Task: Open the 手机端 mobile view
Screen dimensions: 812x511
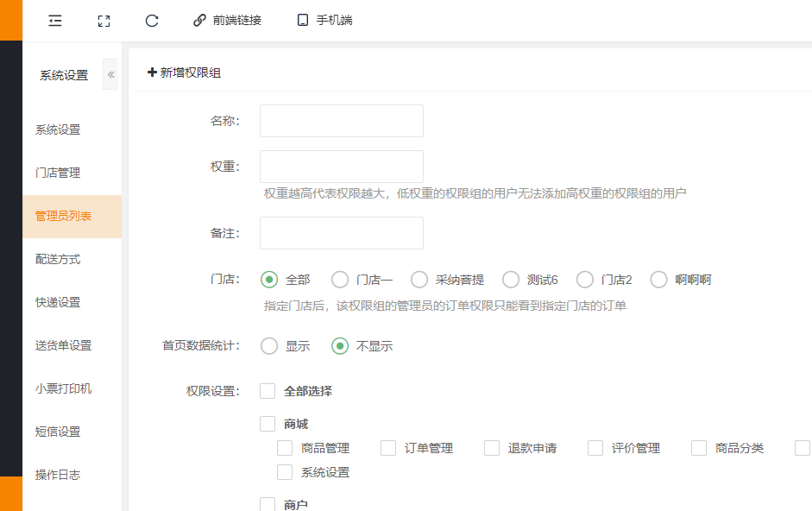Action: coord(324,21)
